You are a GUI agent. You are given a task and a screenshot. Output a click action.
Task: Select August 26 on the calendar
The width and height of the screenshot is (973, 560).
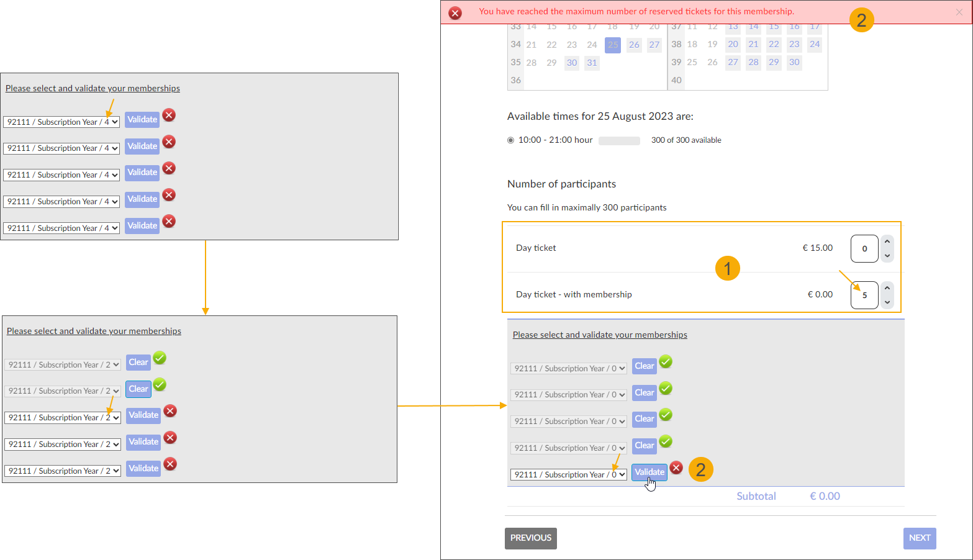coord(633,45)
